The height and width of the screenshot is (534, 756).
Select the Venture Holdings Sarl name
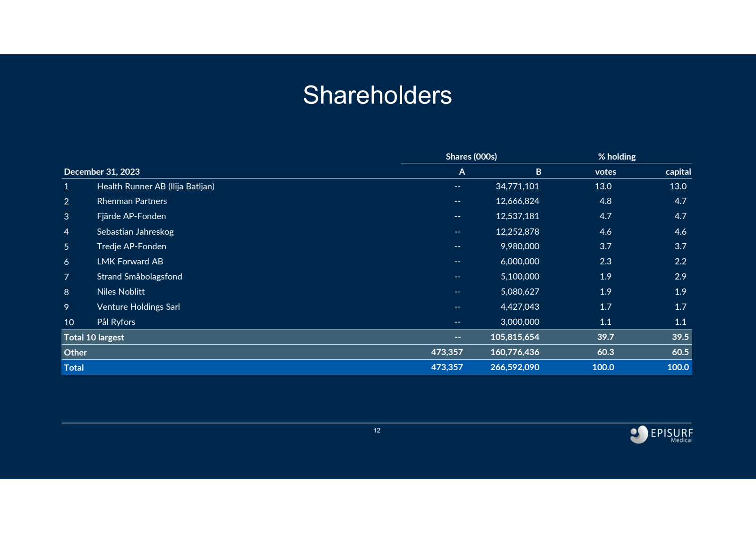click(x=138, y=306)
